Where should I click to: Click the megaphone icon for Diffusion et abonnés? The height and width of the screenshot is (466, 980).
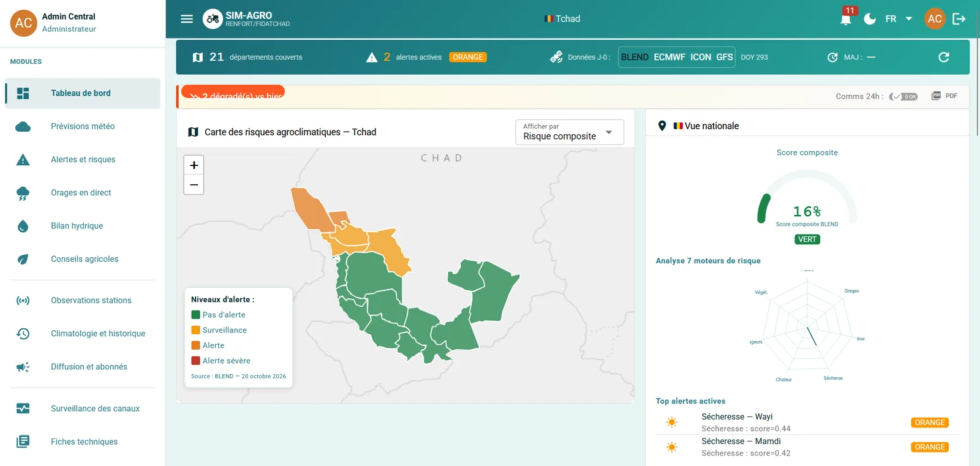[23, 367]
